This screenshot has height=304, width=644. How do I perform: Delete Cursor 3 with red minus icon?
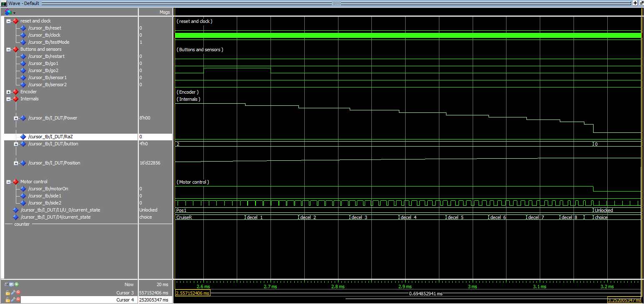pyautogui.click(x=18, y=293)
